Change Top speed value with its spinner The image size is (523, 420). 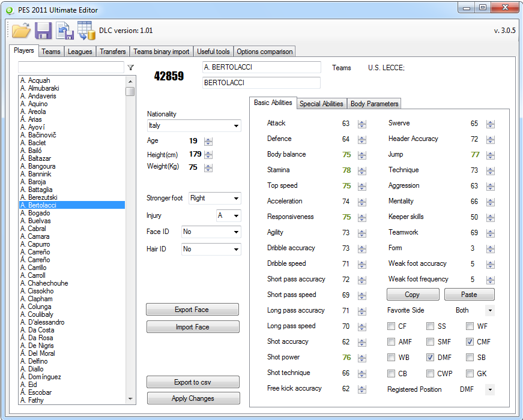(362, 187)
